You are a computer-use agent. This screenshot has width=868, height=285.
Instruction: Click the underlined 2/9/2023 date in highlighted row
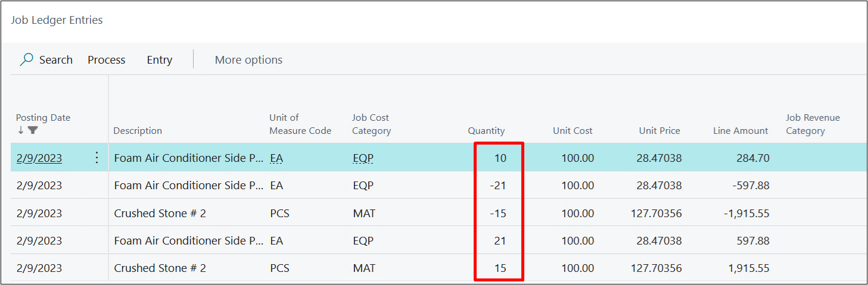[39, 158]
